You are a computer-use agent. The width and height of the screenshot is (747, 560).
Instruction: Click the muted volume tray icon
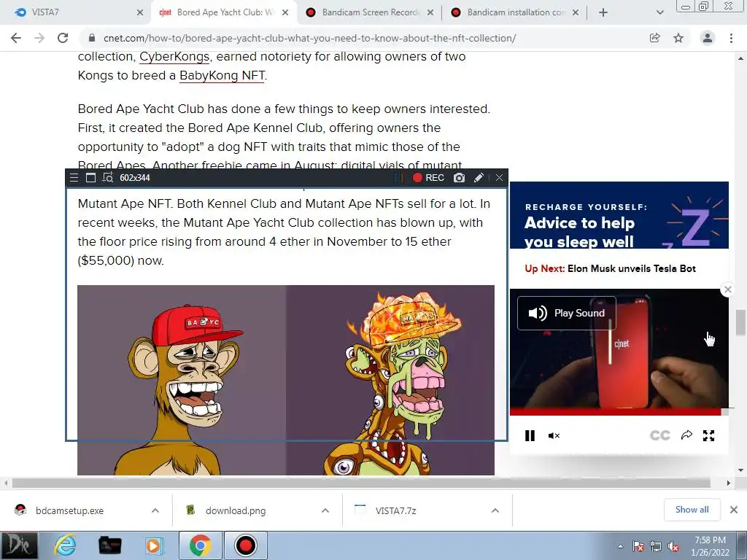pos(673,547)
